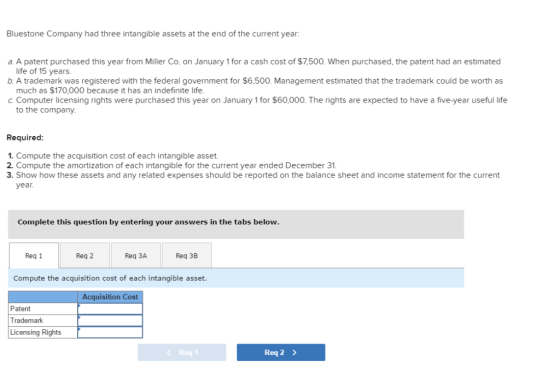Click the Trademark acquisition cost field
The height and width of the screenshot is (384, 560).
(110, 320)
